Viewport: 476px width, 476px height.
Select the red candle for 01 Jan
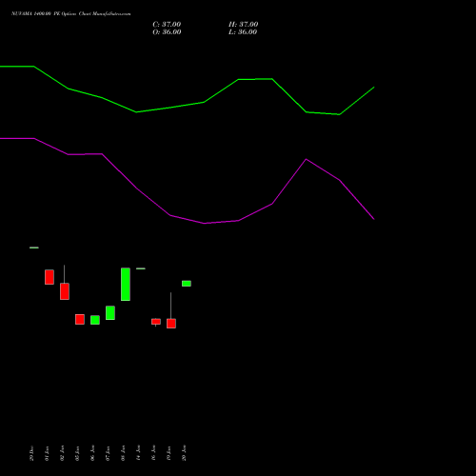[50, 277]
